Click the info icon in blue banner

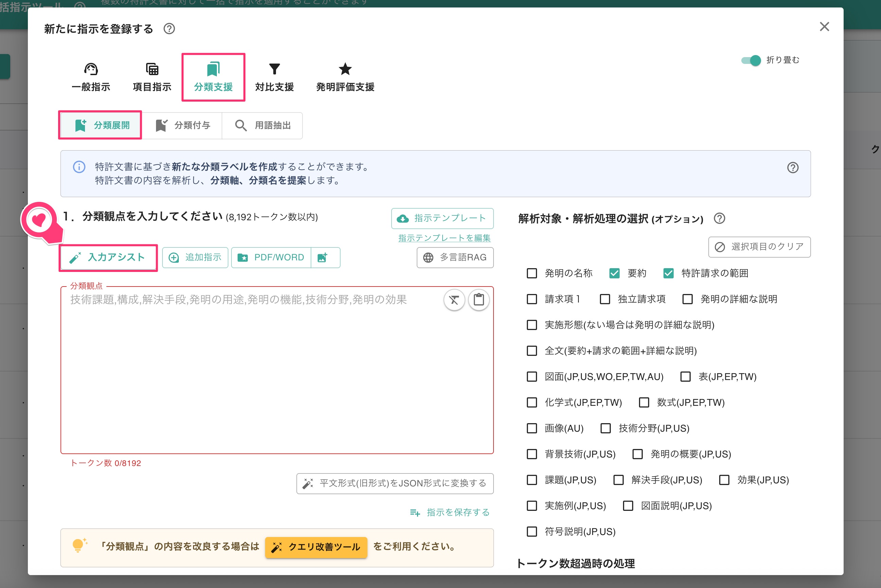pyautogui.click(x=79, y=167)
